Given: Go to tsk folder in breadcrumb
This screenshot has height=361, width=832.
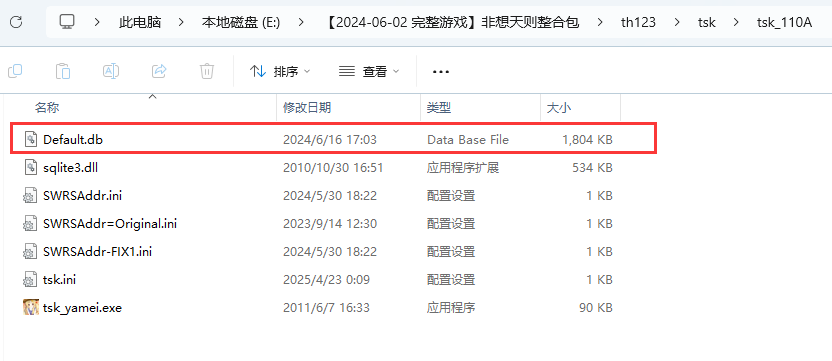Looking at the screenshot, I should coord(706,22).
